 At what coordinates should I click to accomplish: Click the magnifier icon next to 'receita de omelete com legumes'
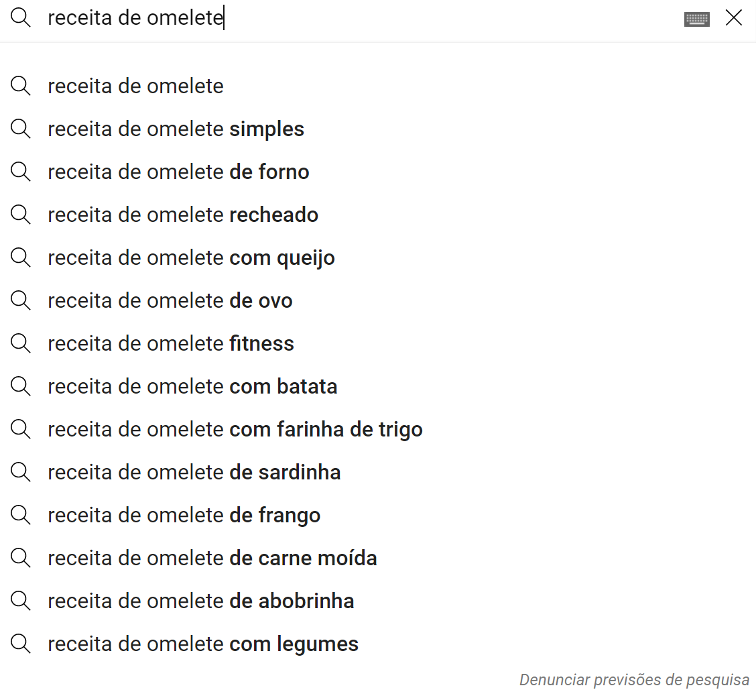pos(20,644)
